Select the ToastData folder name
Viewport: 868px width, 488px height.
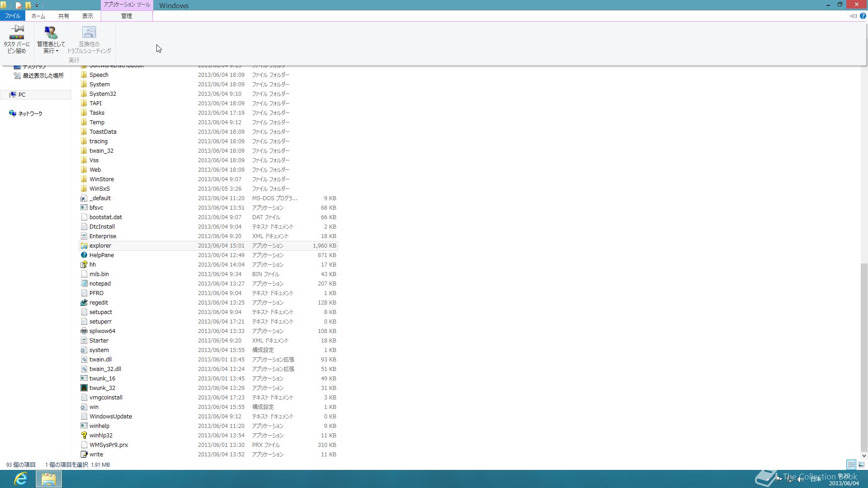[103, 132]
